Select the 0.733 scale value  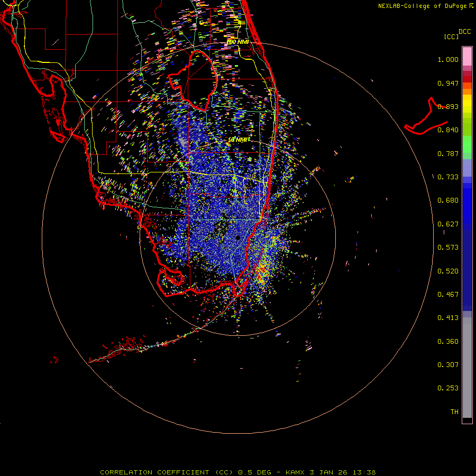coord(448,177)
